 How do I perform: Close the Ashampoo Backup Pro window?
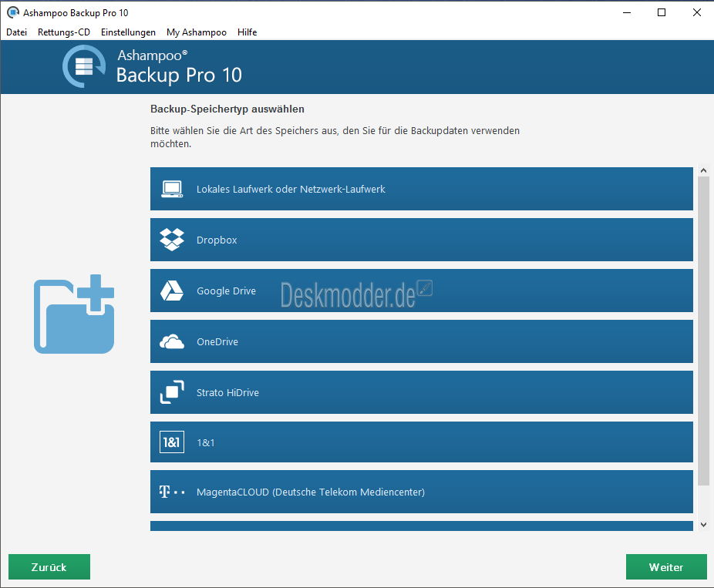(x=697, y=13)
